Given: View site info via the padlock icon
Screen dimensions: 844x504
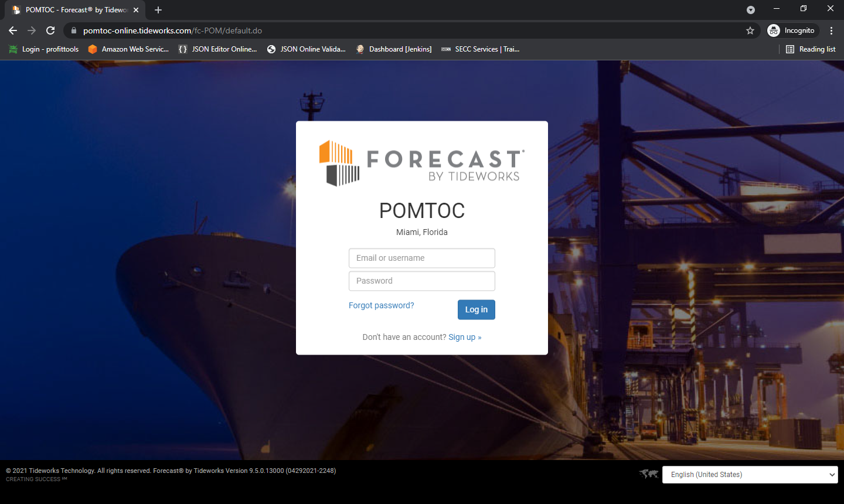Looking at the screenshot, I should 73,30.
